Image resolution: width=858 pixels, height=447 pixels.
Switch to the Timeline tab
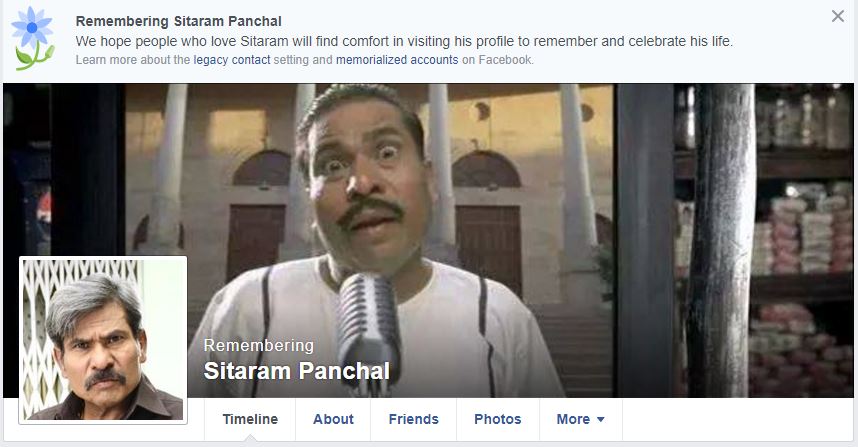250,419
